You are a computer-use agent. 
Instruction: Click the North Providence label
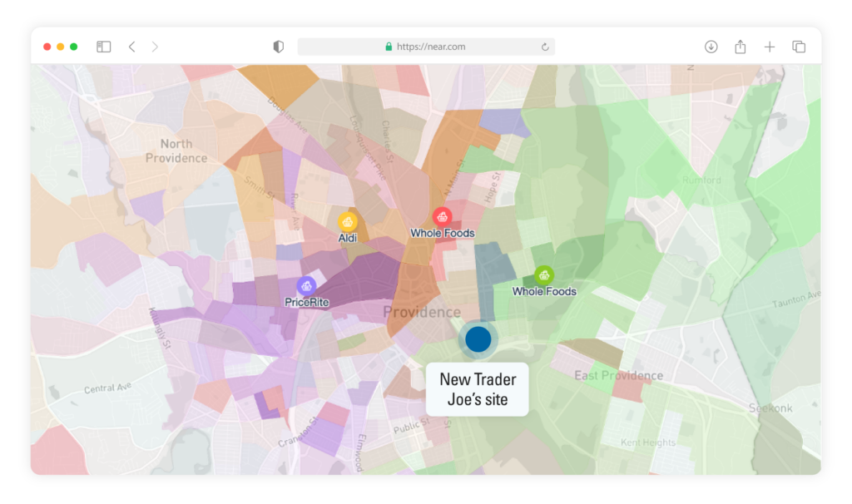(x=176, y=151)
